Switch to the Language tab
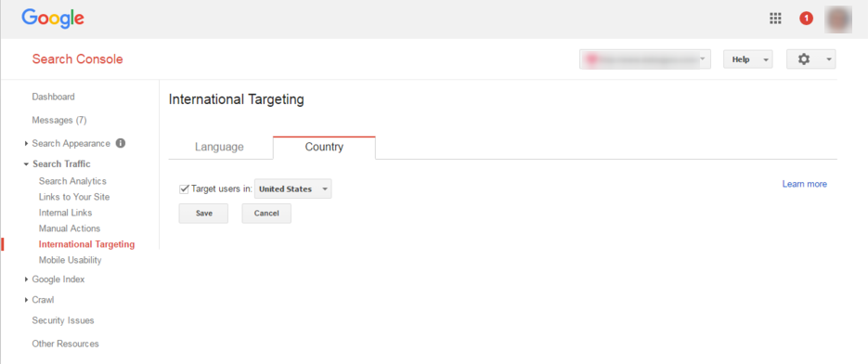 (219, 147)
